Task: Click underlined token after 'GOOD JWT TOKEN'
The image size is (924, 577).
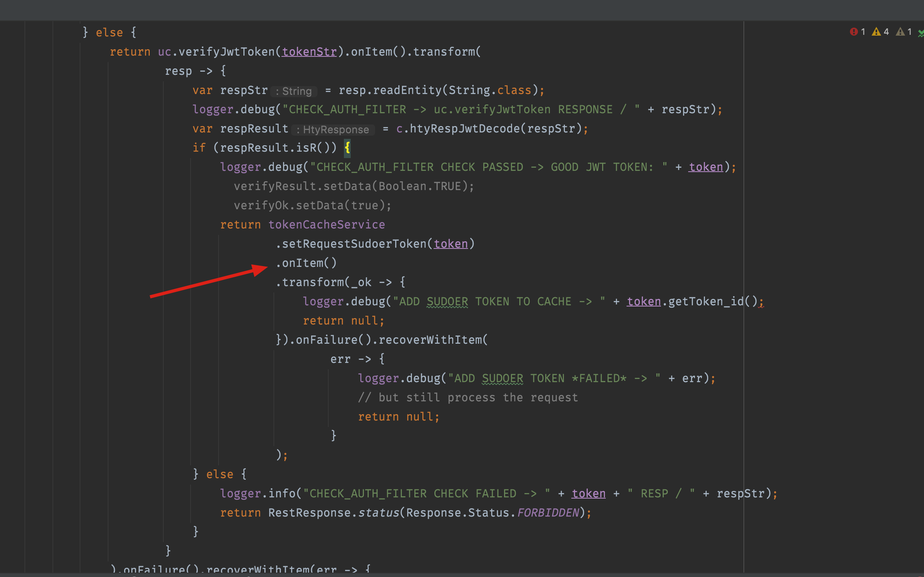Action: pos(706,167)
